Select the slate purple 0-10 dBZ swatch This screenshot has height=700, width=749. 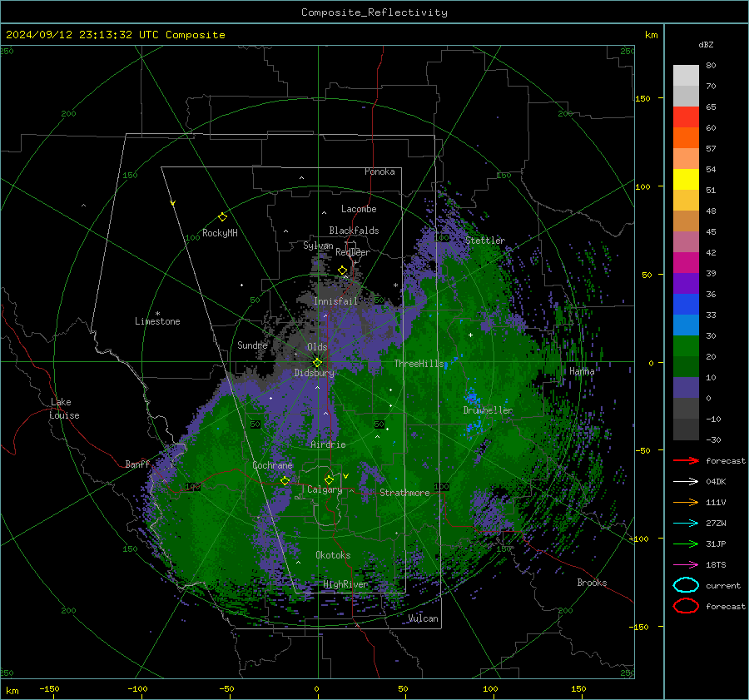pos(686,388)
